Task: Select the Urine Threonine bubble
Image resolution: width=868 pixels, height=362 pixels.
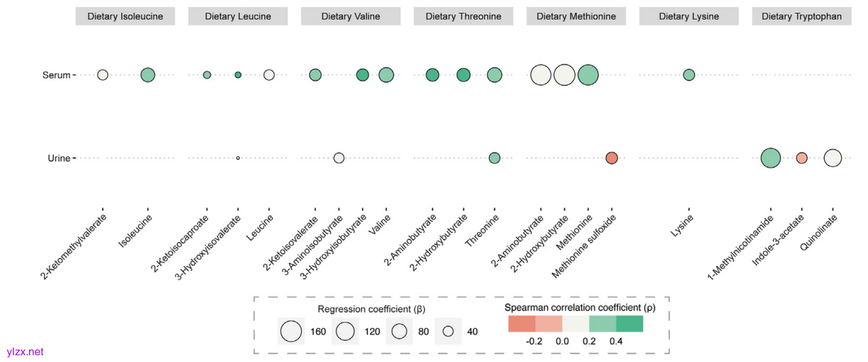Action: tap(495, 158)
